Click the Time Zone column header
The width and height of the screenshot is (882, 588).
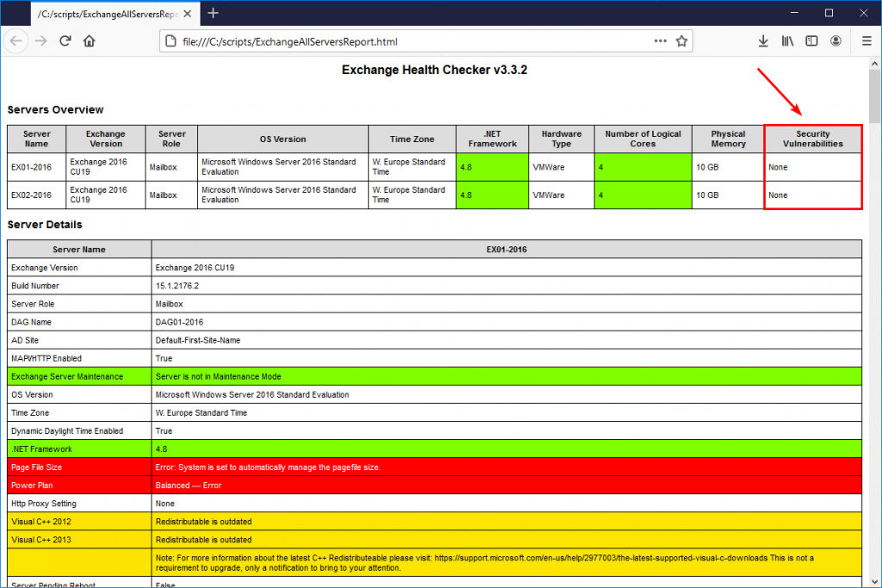(x=412, y=139)
